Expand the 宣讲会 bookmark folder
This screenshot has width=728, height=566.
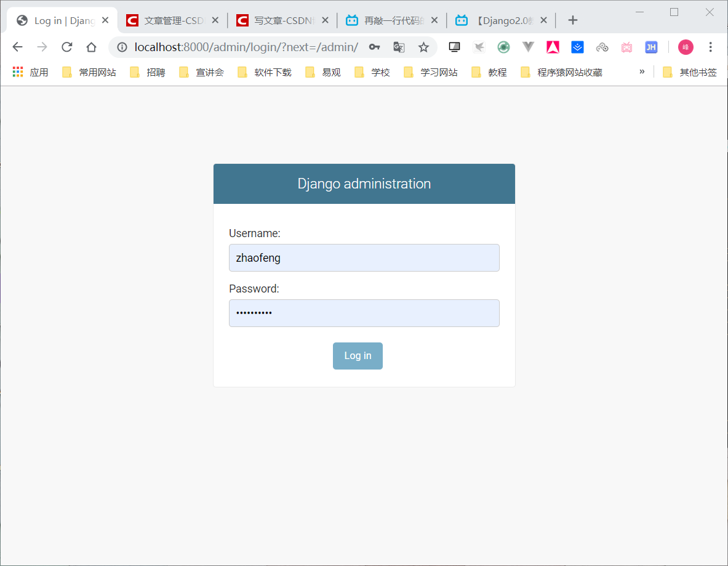point(201,72)
